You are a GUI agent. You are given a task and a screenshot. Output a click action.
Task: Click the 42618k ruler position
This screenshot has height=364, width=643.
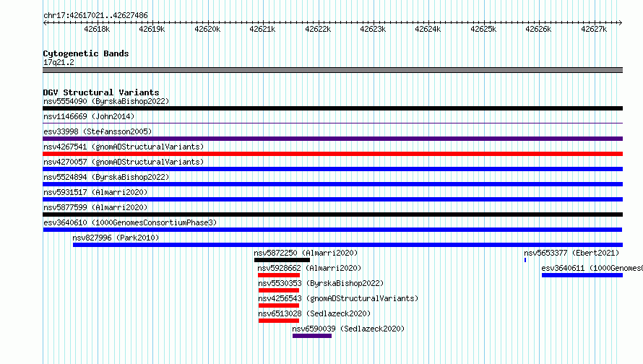97,29
